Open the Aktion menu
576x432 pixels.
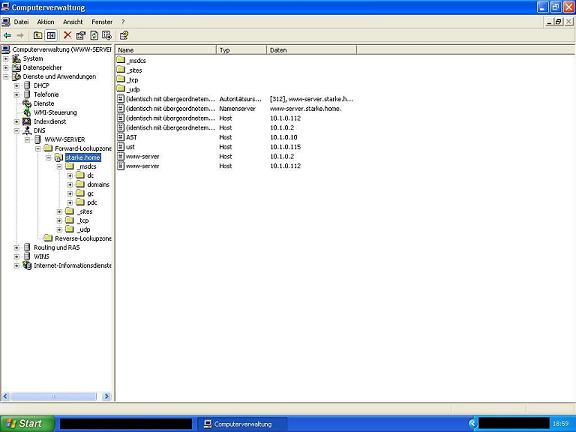[x=46, y=22]
